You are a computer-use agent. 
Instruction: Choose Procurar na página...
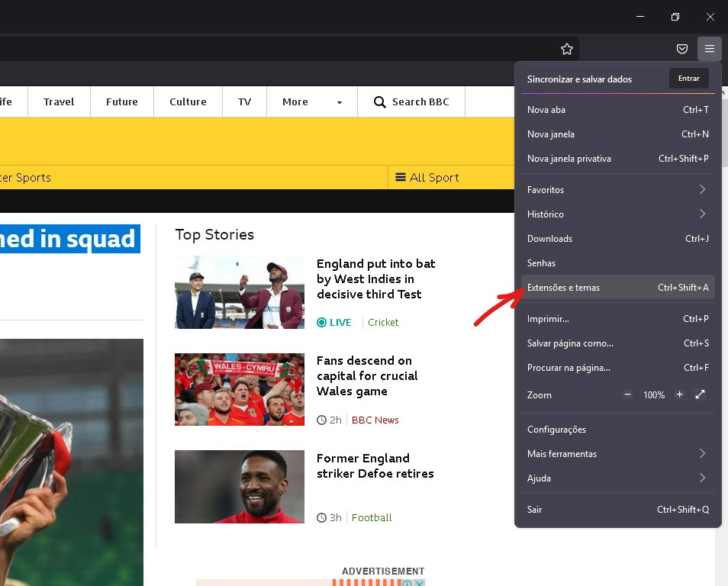click(617, 368)
